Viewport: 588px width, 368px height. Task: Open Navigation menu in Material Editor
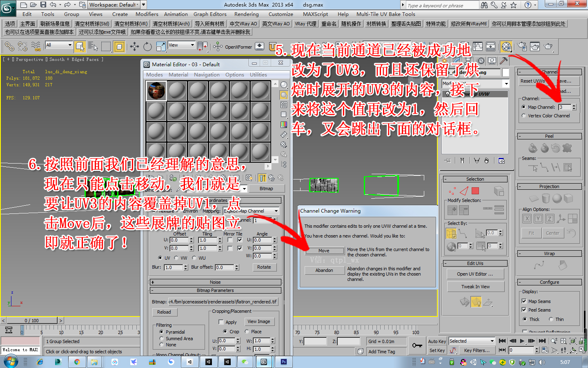[x=207, y=74]
